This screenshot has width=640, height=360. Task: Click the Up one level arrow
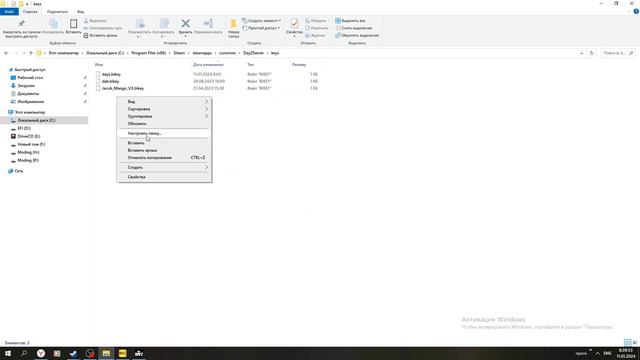coord(31,53)
